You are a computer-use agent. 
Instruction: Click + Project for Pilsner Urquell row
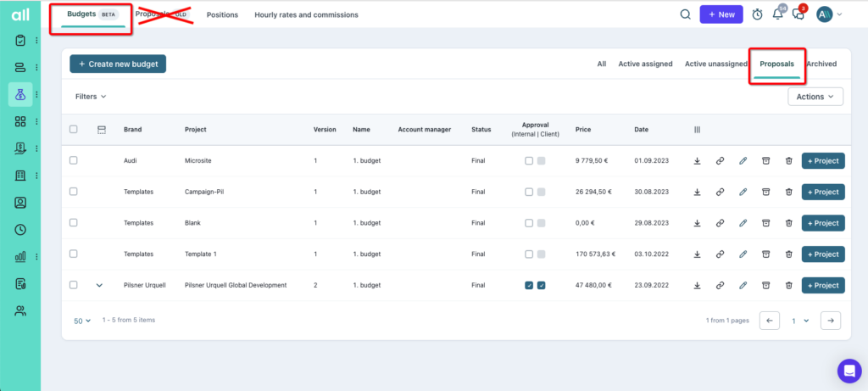coord(823,285)
